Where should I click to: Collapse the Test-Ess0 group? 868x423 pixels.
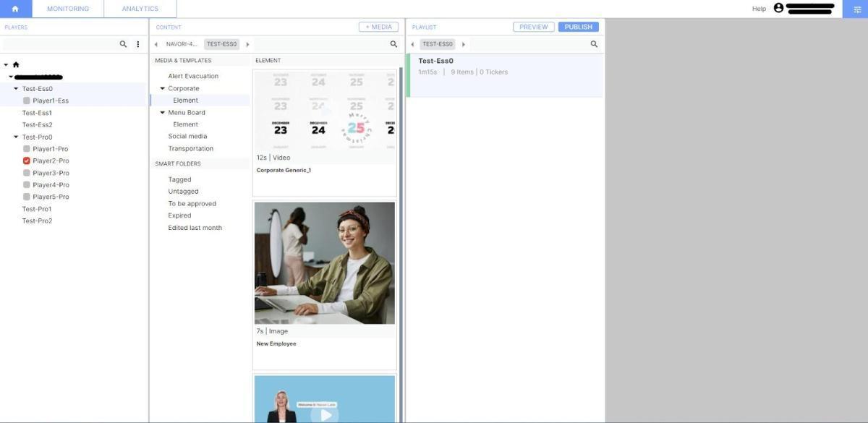(x=16, y=88)
